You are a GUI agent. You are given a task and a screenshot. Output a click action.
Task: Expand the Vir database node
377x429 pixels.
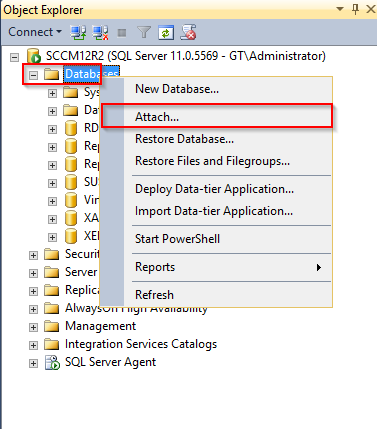point(52,201)
